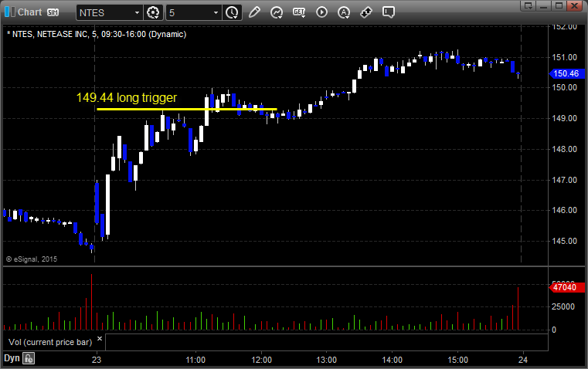Open the symbol settings gear menu
The width and height of the screenshot is (588, 369).
tap(153, 12)
